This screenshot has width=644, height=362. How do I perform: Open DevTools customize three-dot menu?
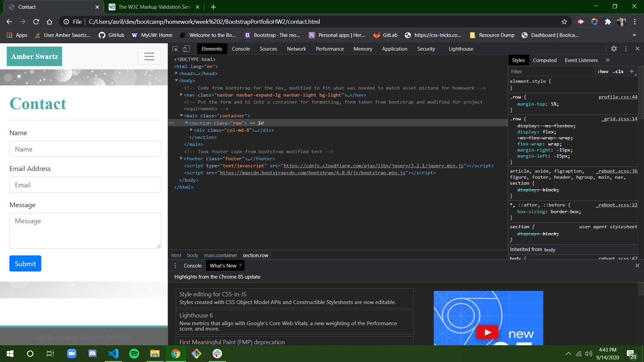pos(626,49)
